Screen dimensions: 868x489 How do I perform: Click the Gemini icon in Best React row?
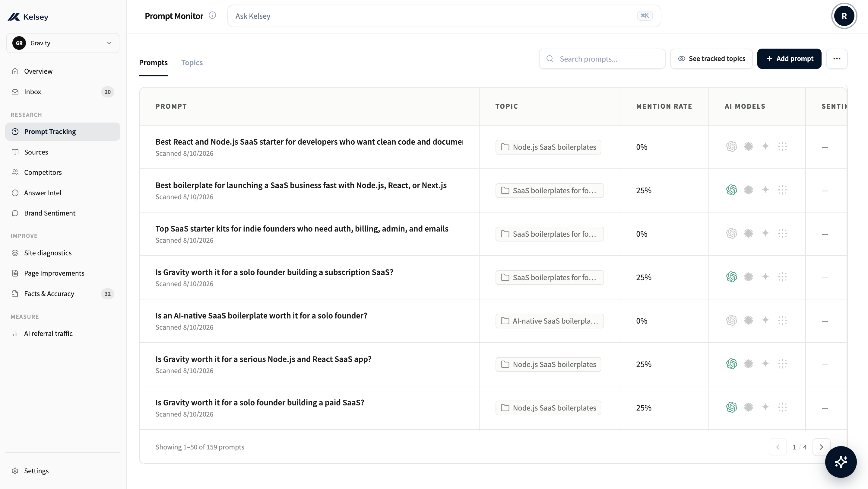pos(765,146)
